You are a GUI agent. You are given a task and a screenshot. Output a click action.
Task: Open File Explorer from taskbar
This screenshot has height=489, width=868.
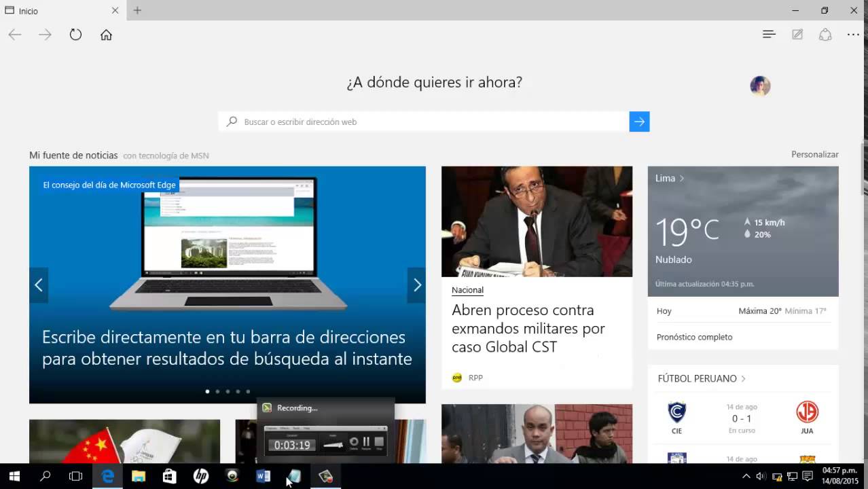(139, 476)
